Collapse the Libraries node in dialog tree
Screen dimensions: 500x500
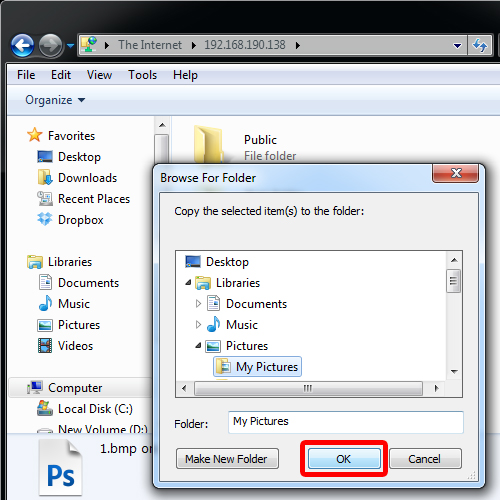click(188, 283)
